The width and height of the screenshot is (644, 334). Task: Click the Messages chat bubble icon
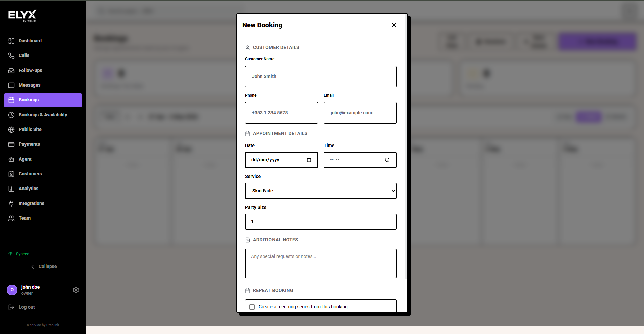tap(11, 85)
